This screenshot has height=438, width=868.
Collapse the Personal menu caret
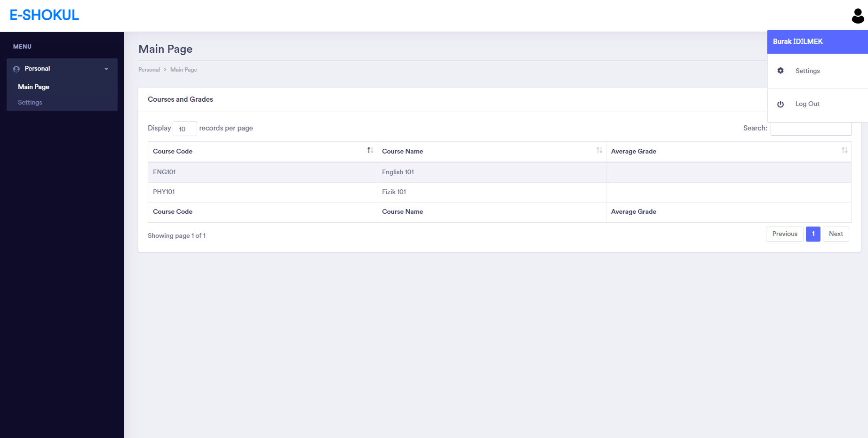[106, 69]
